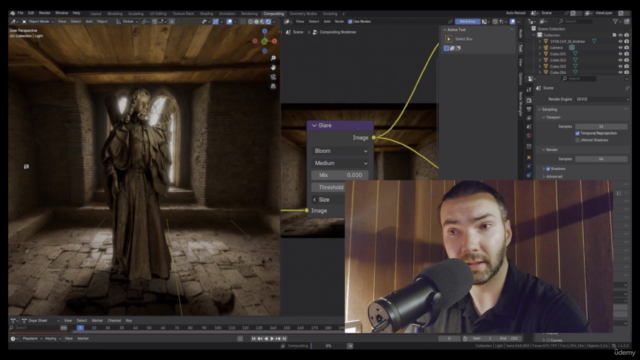Toggle the camera view icon in viewport

coord(273,77)
